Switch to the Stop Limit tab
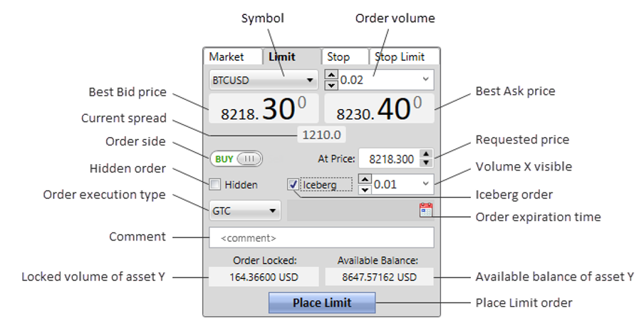This screenshot has width=644, height=331. point(405,57)
